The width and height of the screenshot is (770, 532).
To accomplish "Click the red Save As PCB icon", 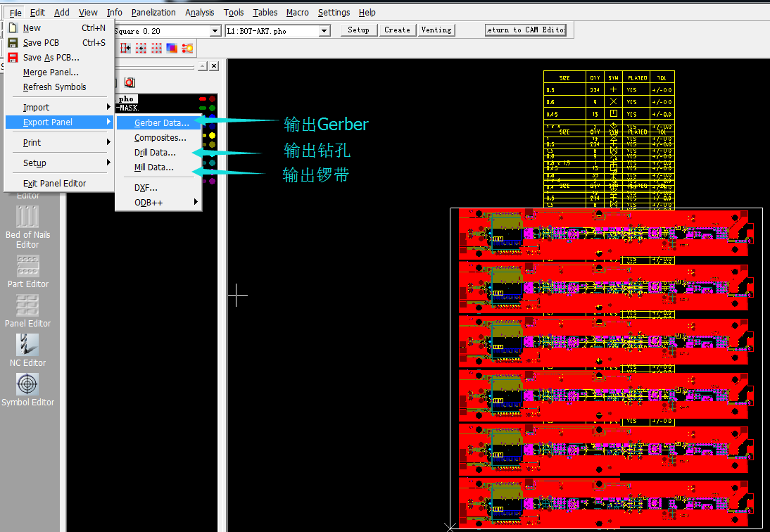I will coord(13,58).
